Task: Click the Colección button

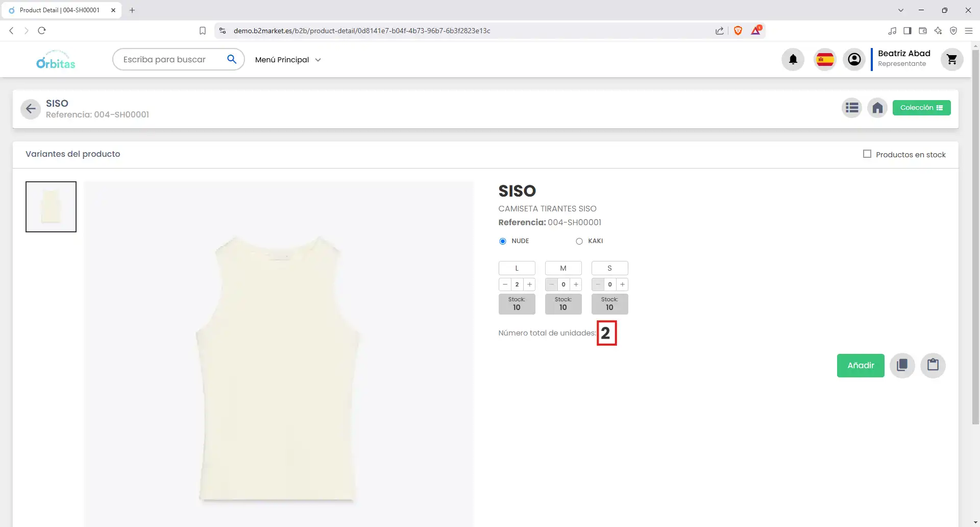Action: pos(921,108)
